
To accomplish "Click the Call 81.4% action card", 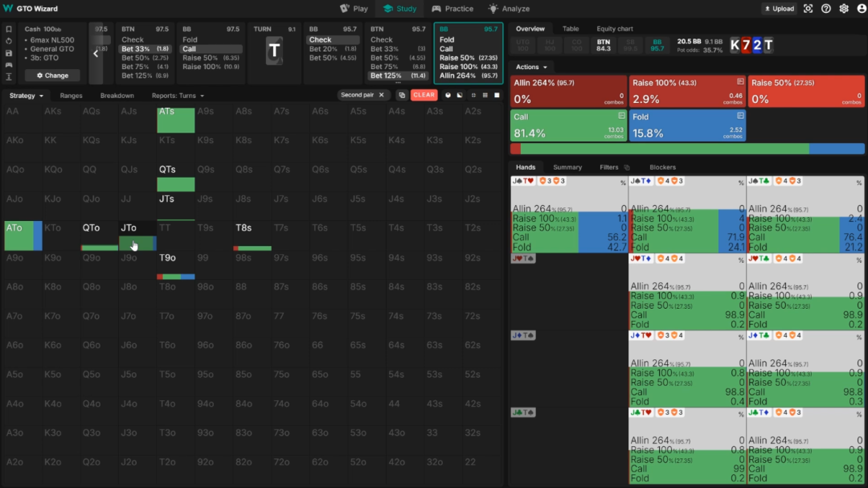I will [x=568, y=125].
